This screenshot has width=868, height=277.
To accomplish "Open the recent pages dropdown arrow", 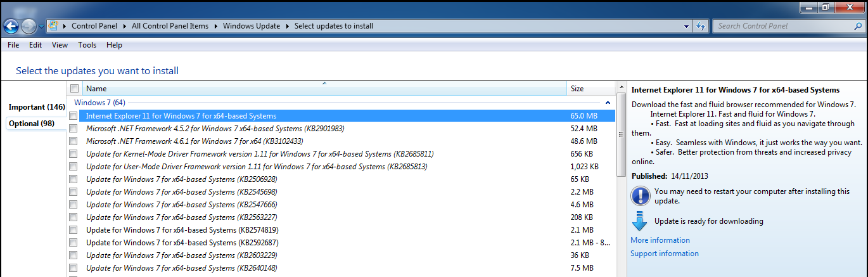I will coord(41,27).
